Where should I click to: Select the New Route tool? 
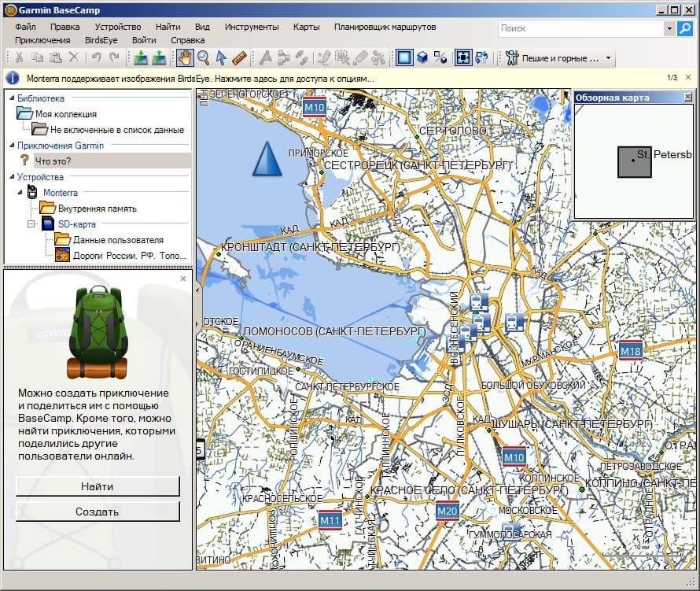283,57
